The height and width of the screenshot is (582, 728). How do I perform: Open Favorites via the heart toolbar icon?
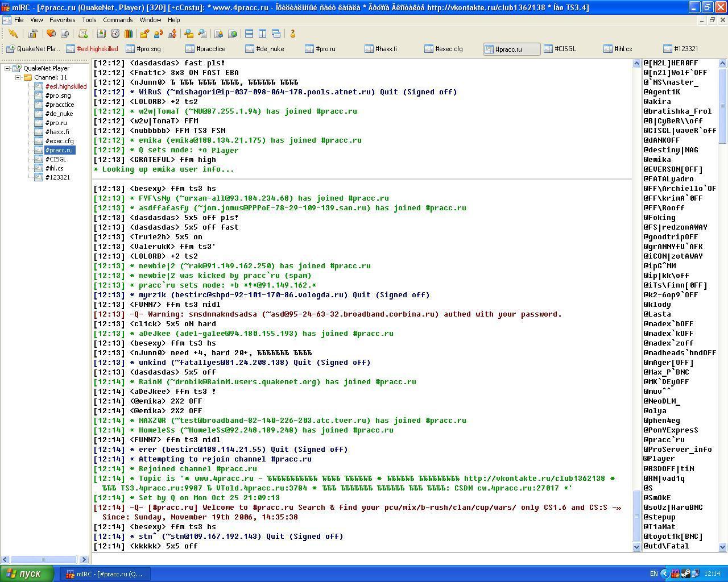point(51,34)
